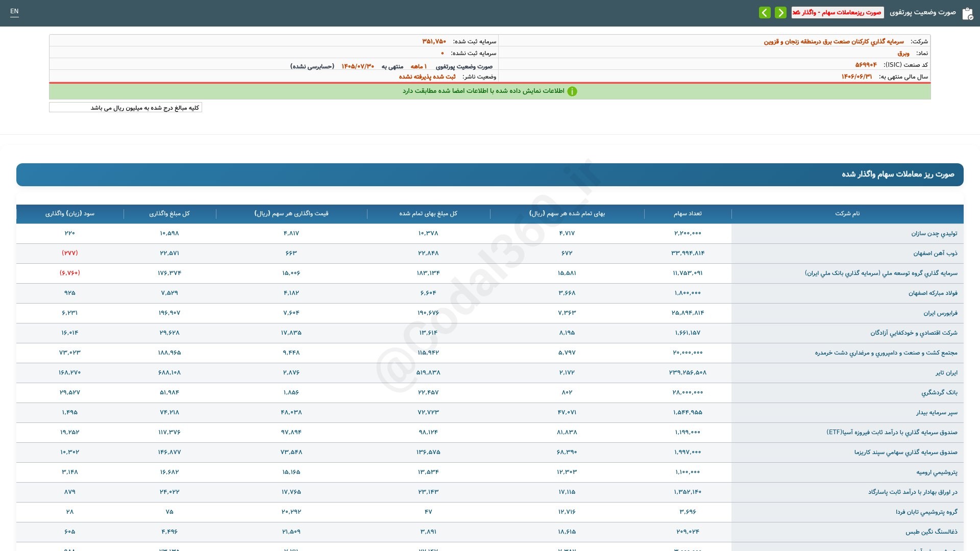The image size is (980, 551).
Task: Click column header 'کل مبلغ بهای تمام شده'
Action: click(428, 214)
